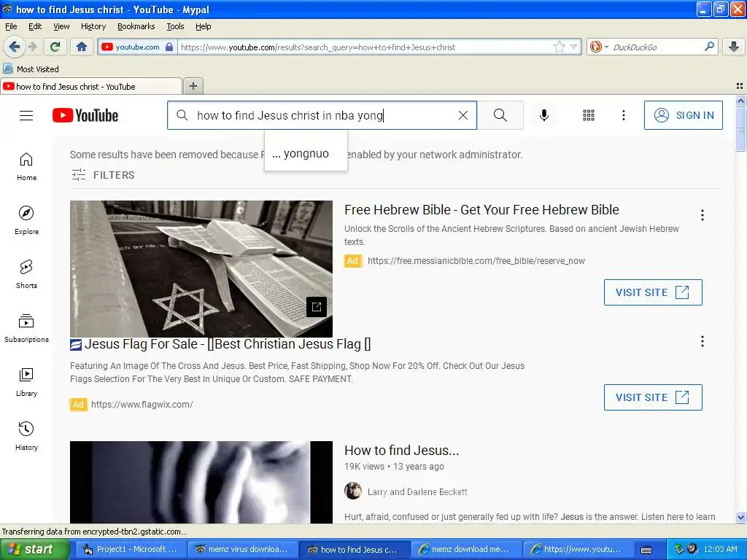Open options for Jesus Flag ad

[x=703, y=341]
